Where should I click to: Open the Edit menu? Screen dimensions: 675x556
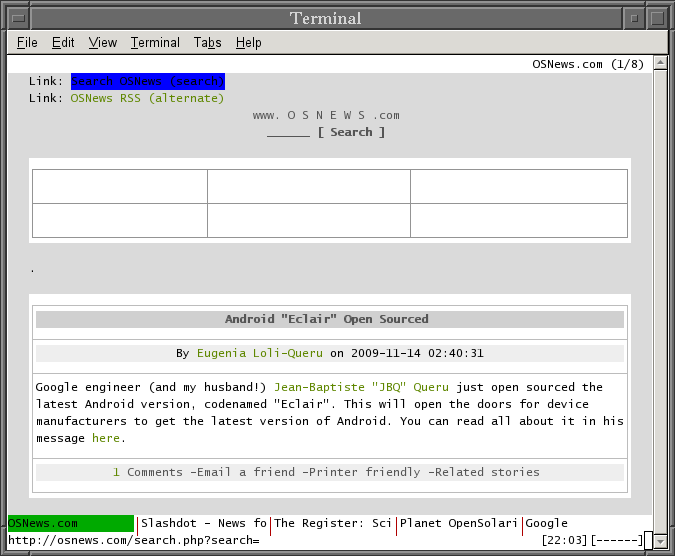tap(63, 42)
